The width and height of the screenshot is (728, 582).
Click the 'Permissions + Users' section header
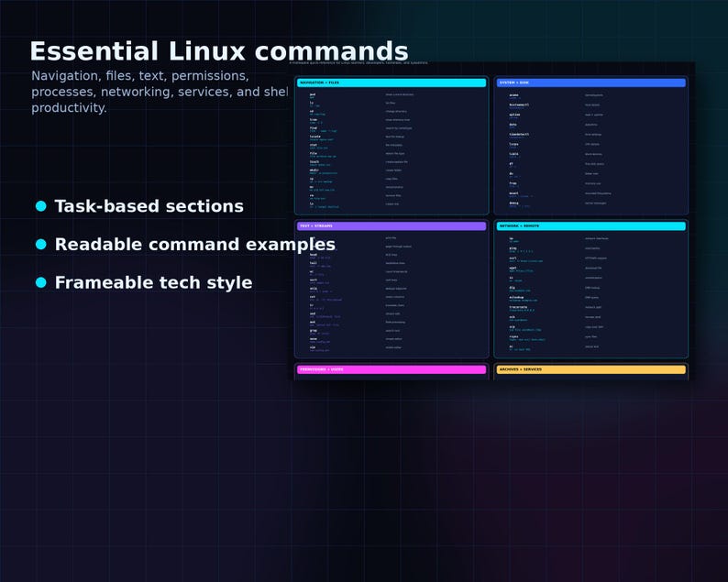click(392, 369)
